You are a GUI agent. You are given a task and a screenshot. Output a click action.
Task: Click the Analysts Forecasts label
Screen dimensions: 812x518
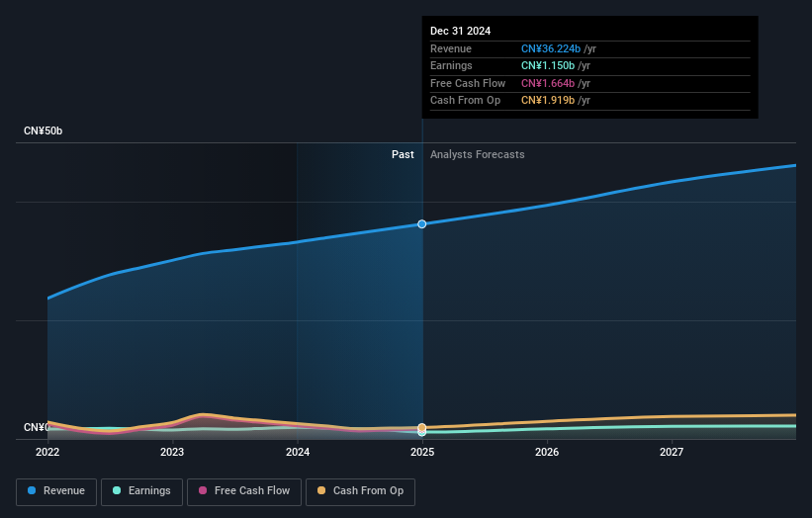pyautogui.click(x=478, y=155)
